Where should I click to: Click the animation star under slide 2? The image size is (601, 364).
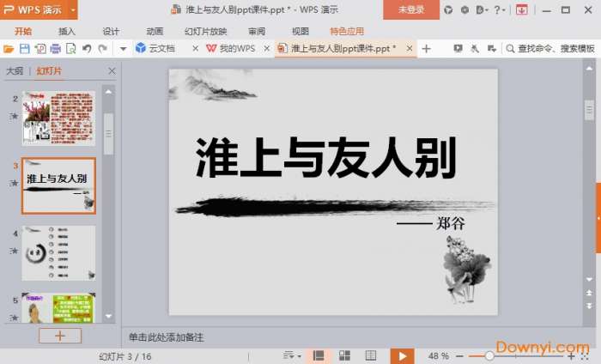point(15,116)
